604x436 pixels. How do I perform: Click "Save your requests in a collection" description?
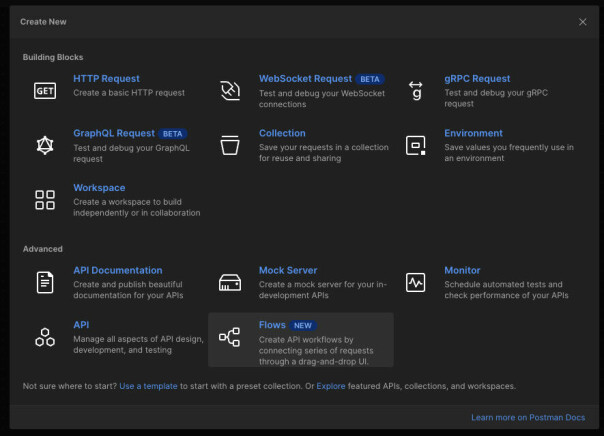pos(324,153)
